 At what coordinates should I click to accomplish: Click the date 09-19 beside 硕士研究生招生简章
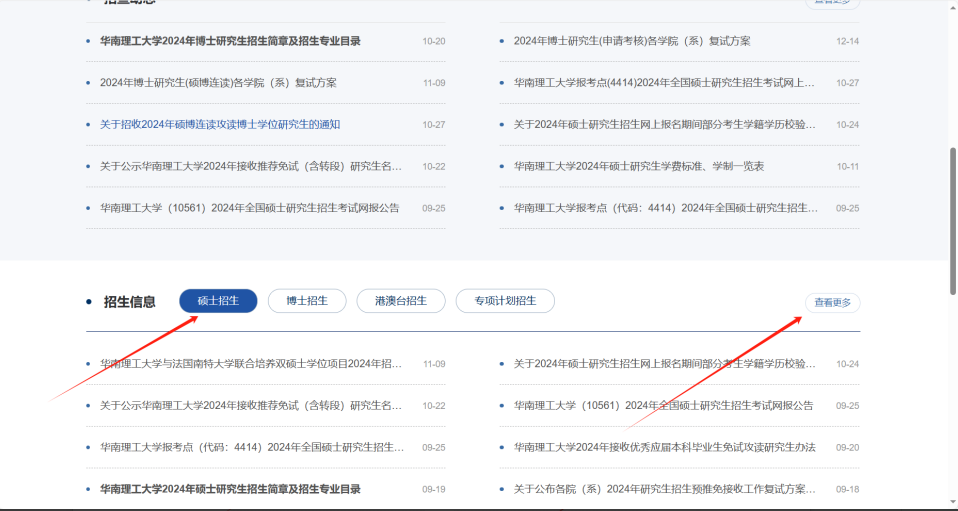[434, 489]
